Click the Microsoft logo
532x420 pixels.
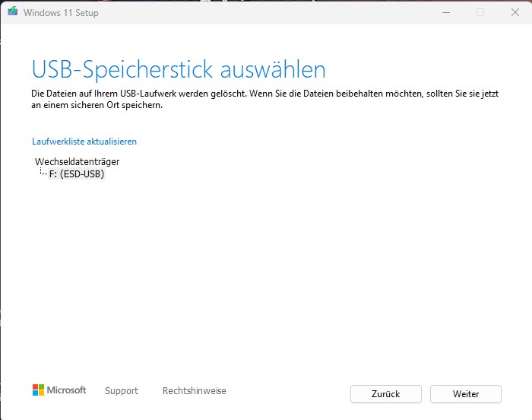(59, 390)
